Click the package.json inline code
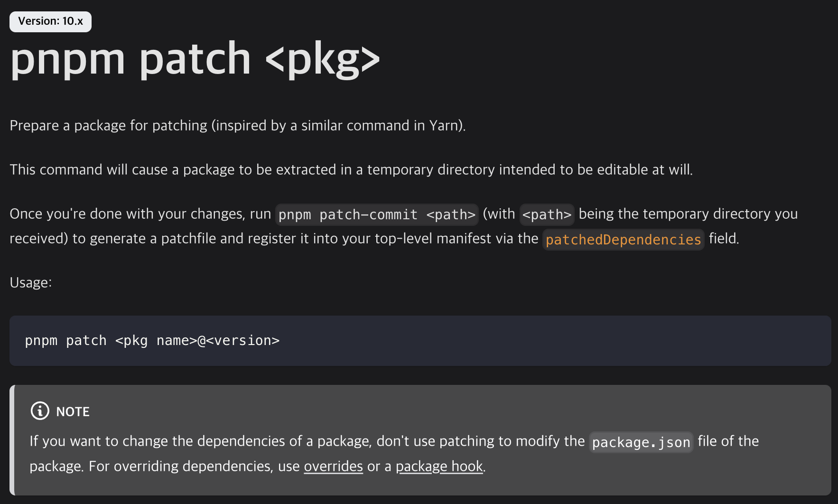This screenshot has height=504, width=838. (x=641, y=442)
